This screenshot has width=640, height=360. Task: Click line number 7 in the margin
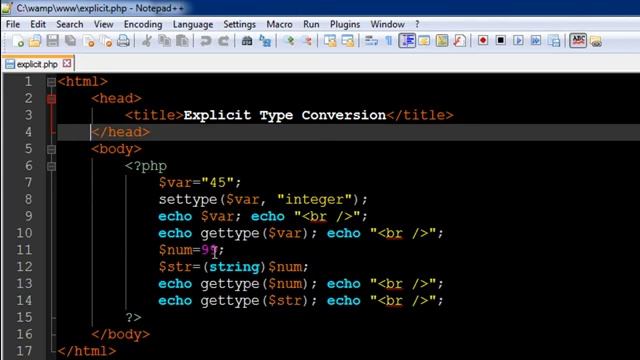(28, 182)
